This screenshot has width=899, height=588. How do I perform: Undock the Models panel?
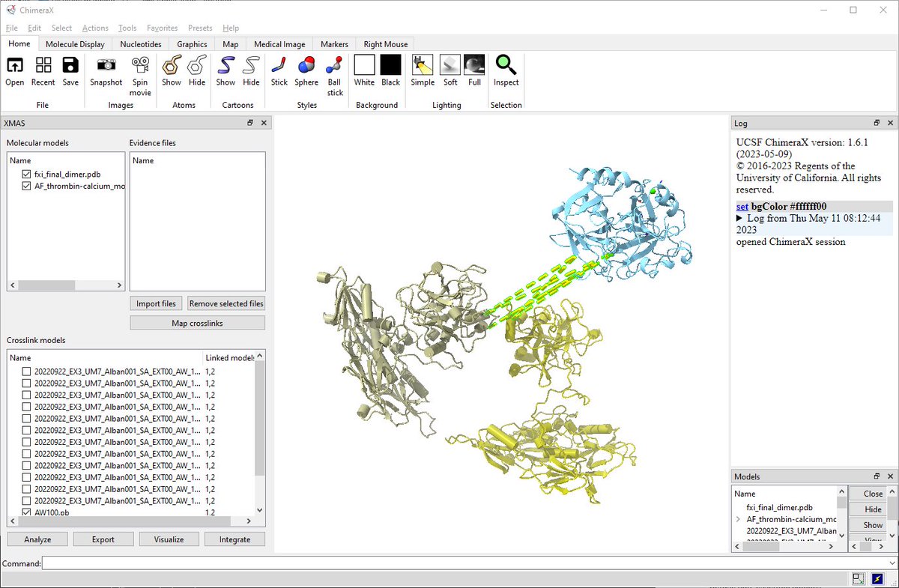pos(877,476)
